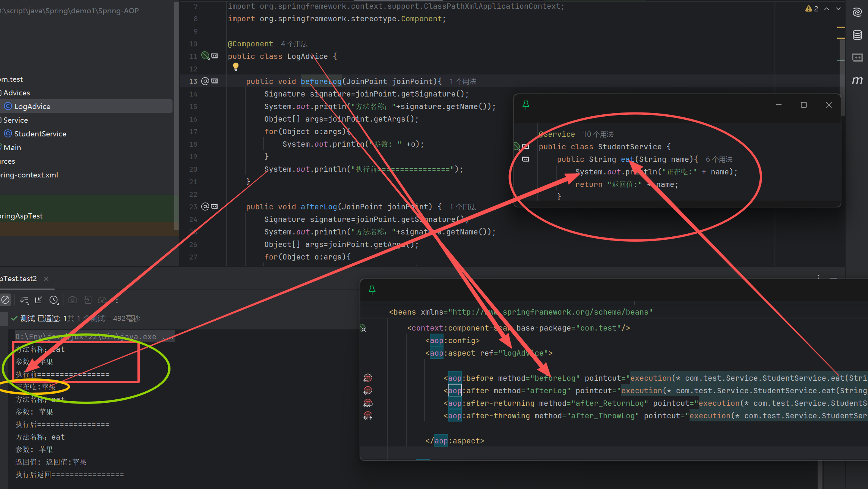Screen dimensions: 868x489
Task: Select StudentService in the project tree
Action: (40, 134)
